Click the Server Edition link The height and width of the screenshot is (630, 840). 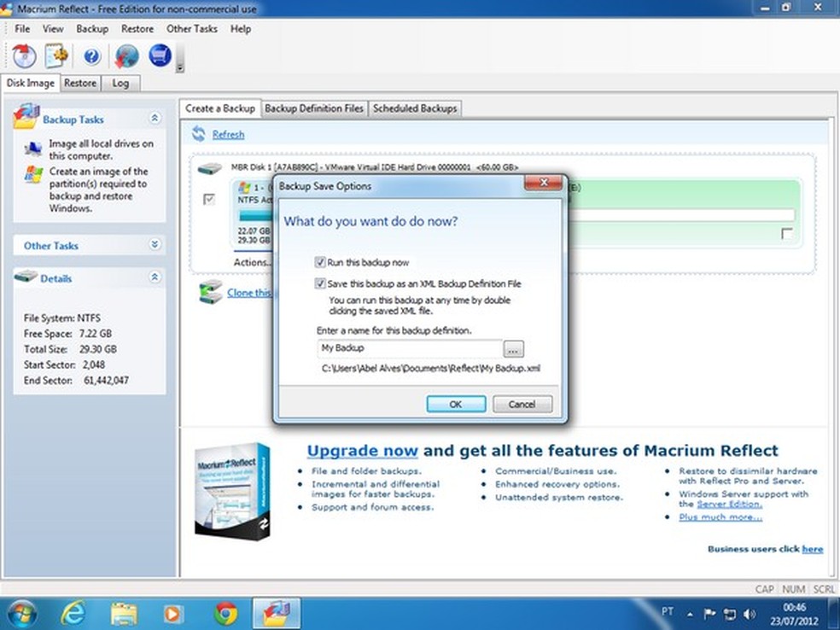(729, 505)
